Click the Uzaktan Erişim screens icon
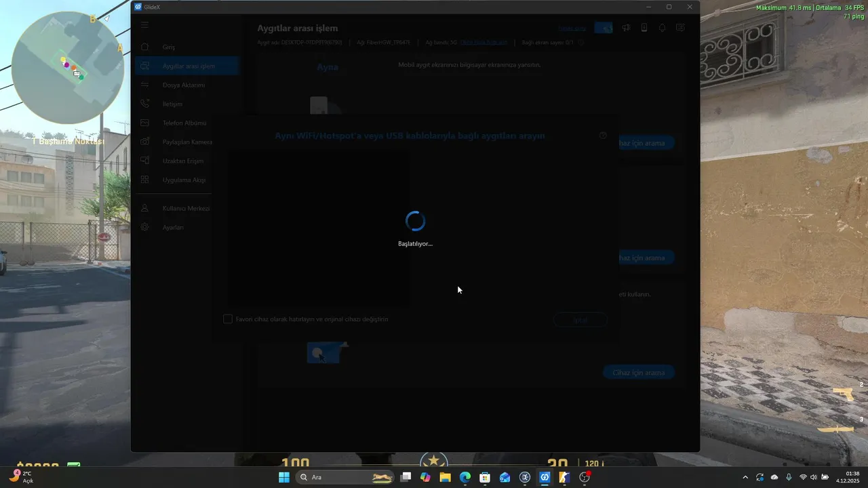 [144, 161]
